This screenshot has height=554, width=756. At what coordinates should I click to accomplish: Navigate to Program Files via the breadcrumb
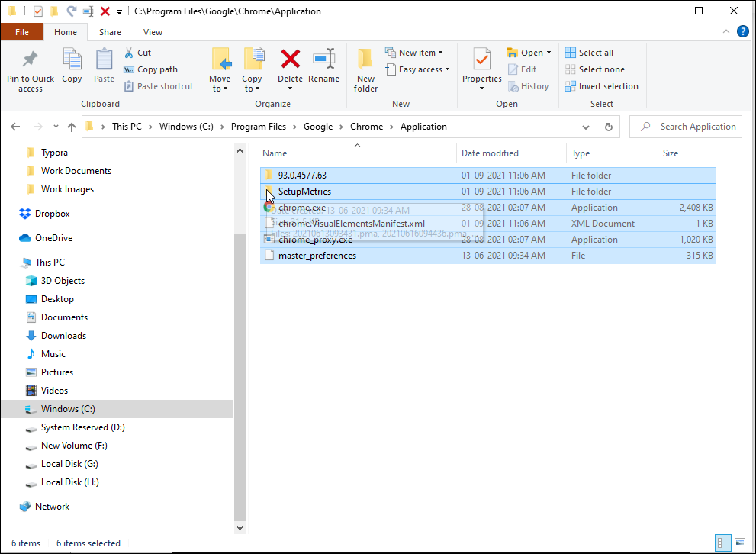(x=259, y=127)
